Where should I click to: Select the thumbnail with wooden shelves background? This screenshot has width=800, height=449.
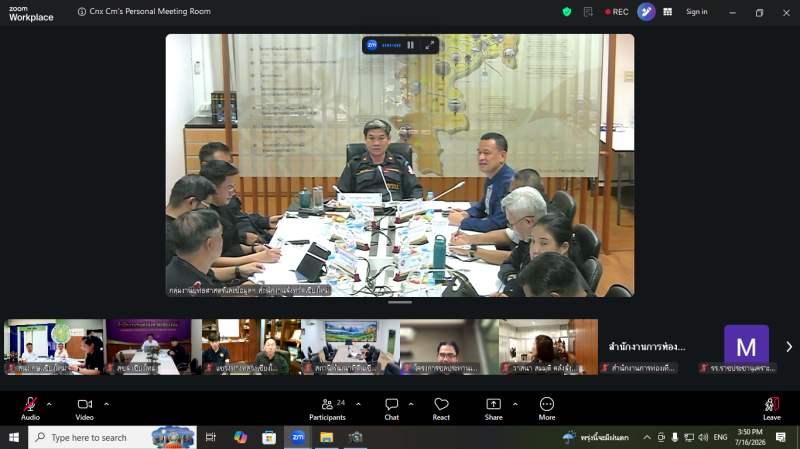251,347
